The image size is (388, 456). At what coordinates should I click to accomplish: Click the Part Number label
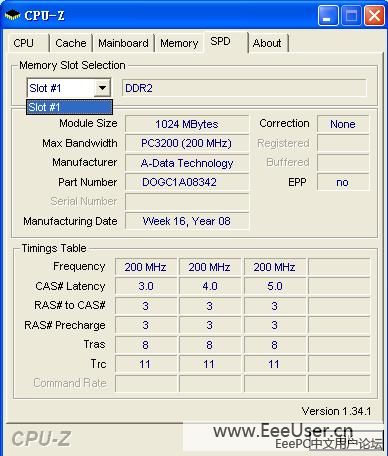point(88,182)
